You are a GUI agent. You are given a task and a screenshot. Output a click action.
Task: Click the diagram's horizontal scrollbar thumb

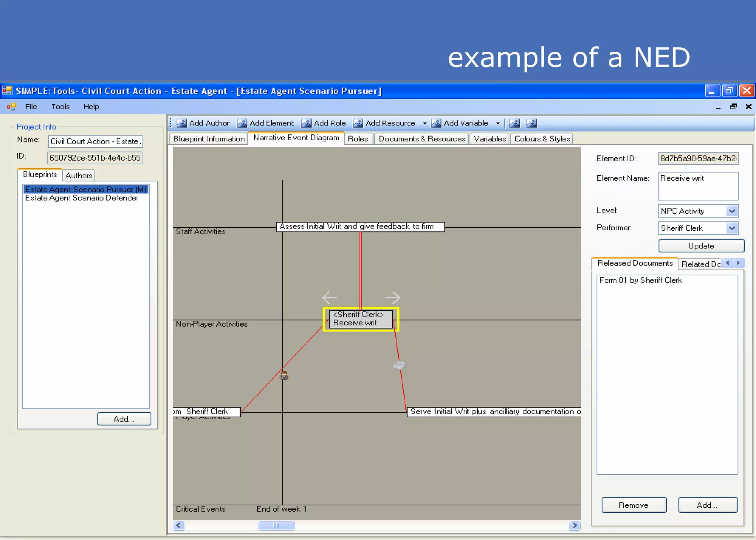point(276,525)
